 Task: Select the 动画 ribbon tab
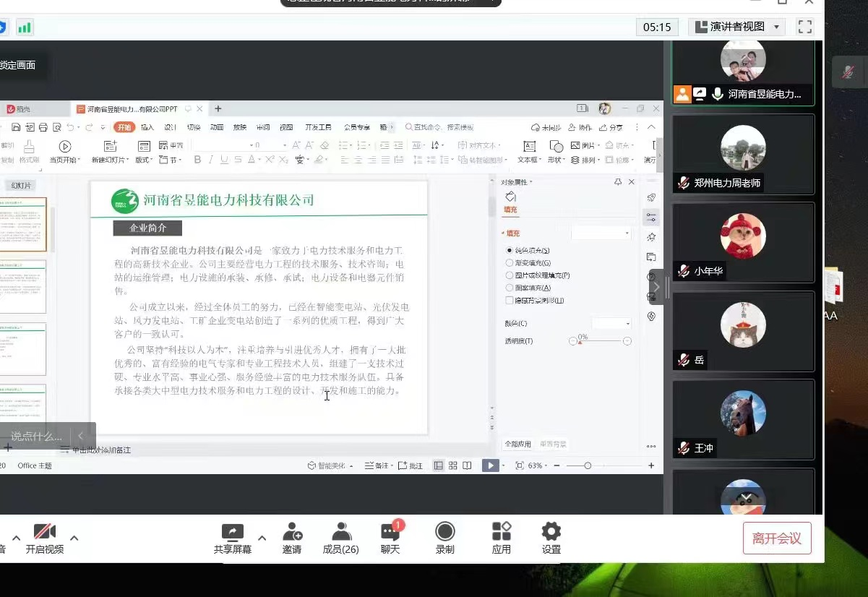[216, 127]
